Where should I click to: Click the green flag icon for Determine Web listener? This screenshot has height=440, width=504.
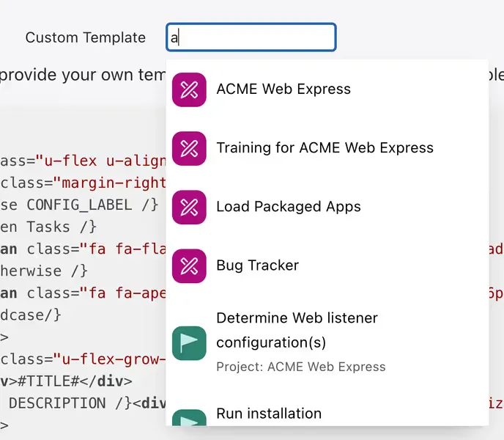(x=189, y=343)
